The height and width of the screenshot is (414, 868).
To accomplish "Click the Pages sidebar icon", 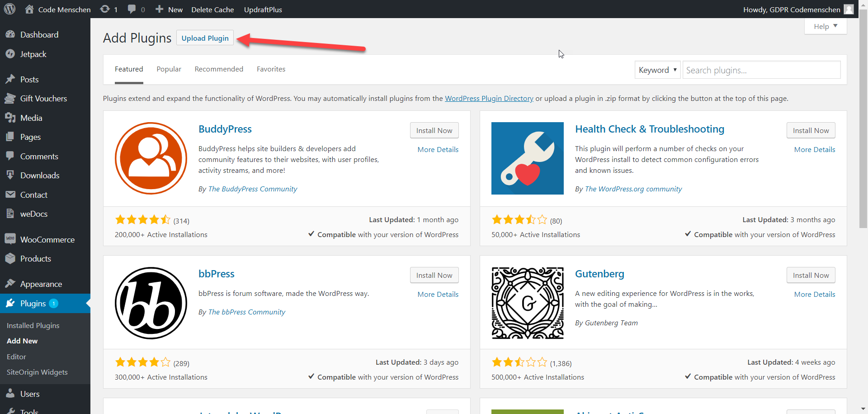I will click(10, 137).
